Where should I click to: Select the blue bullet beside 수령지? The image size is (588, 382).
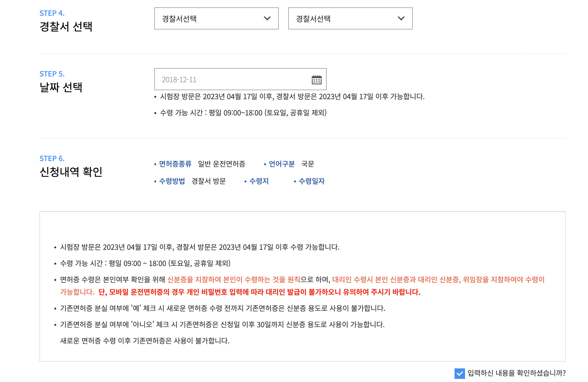click(x=246, y=181)
